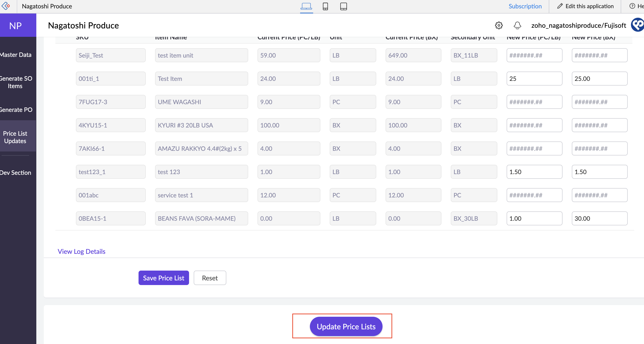Open Generate SO Items section
This screenshot has width=644, height=344.
[16, 82]
